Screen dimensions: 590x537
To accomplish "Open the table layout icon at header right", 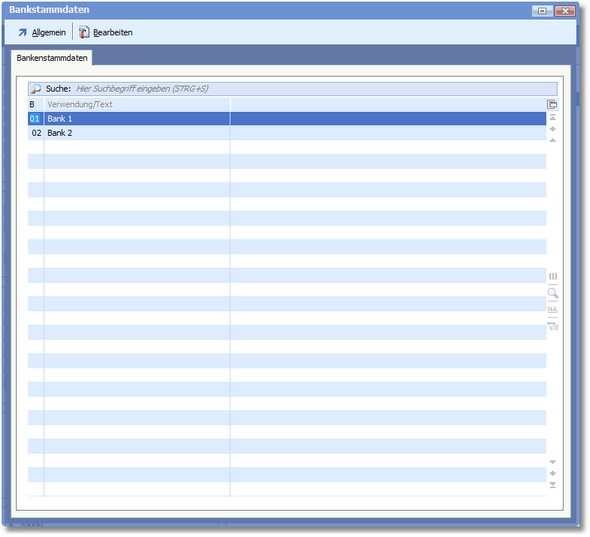I will pyautogui.click(x=552, y=105).
